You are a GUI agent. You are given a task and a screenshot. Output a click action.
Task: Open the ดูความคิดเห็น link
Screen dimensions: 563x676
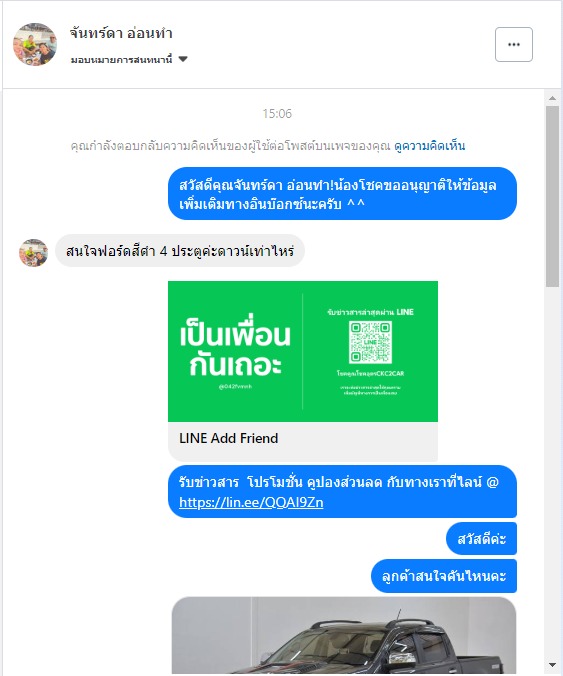click(x=430, y=146)
